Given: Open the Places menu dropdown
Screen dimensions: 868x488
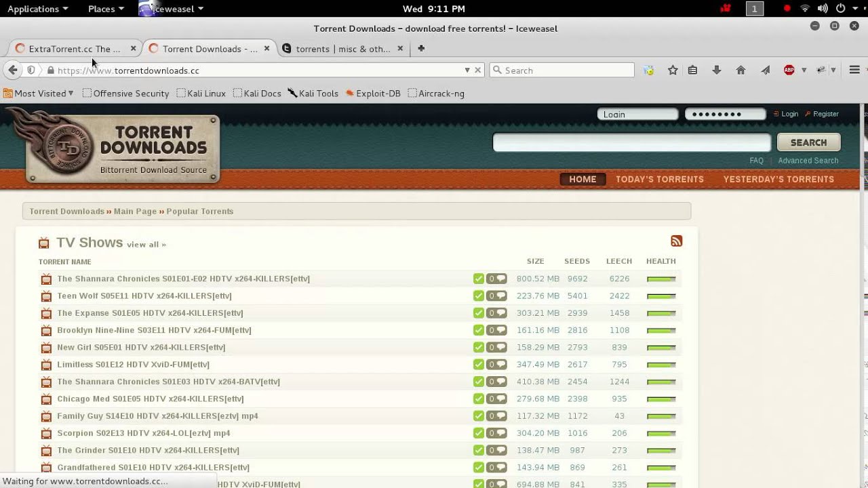Looking at the screenshot, I should (x=106, y=9).
